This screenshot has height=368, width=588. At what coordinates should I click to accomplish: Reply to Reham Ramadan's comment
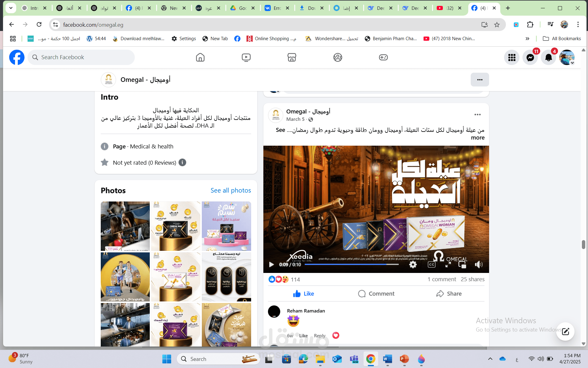319,336
